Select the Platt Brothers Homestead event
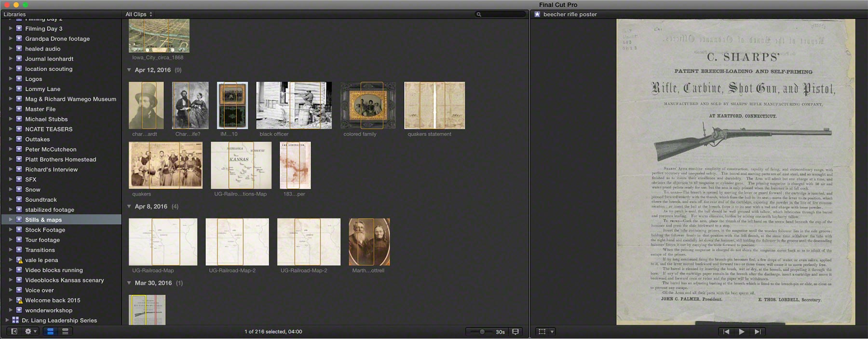Image resolution: width=868 pixels, height=339 pixels. click(x=60, y=159)
